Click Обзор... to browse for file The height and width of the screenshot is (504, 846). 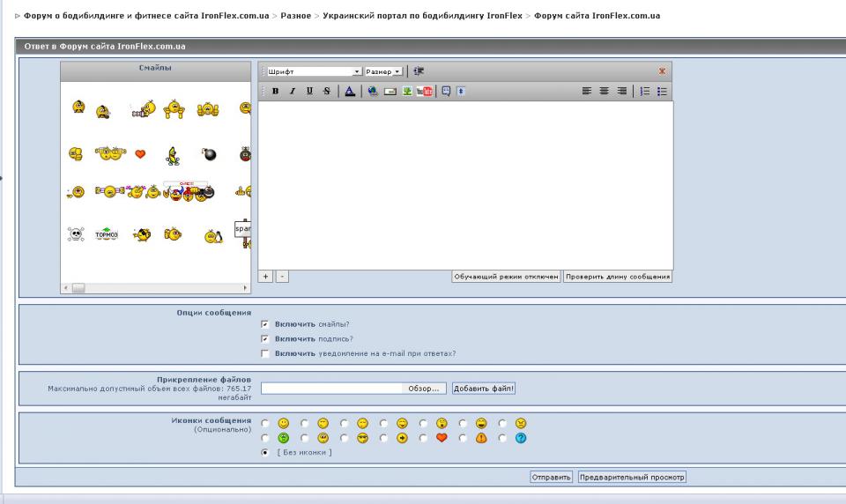(423, 388)
